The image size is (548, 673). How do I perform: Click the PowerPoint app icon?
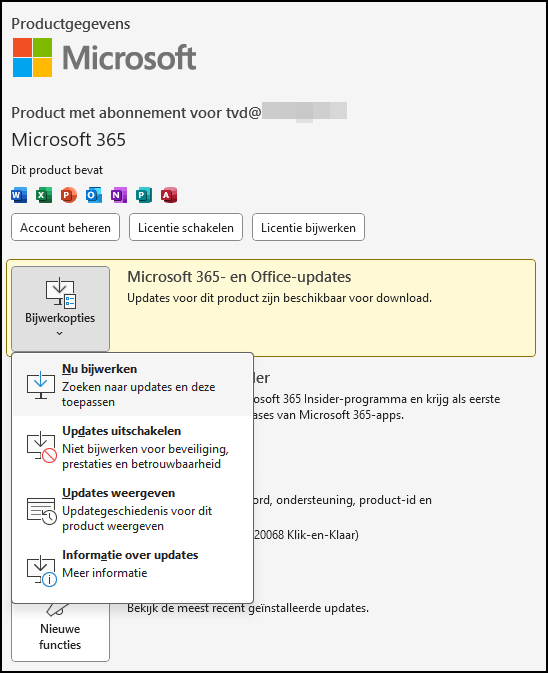69,195
